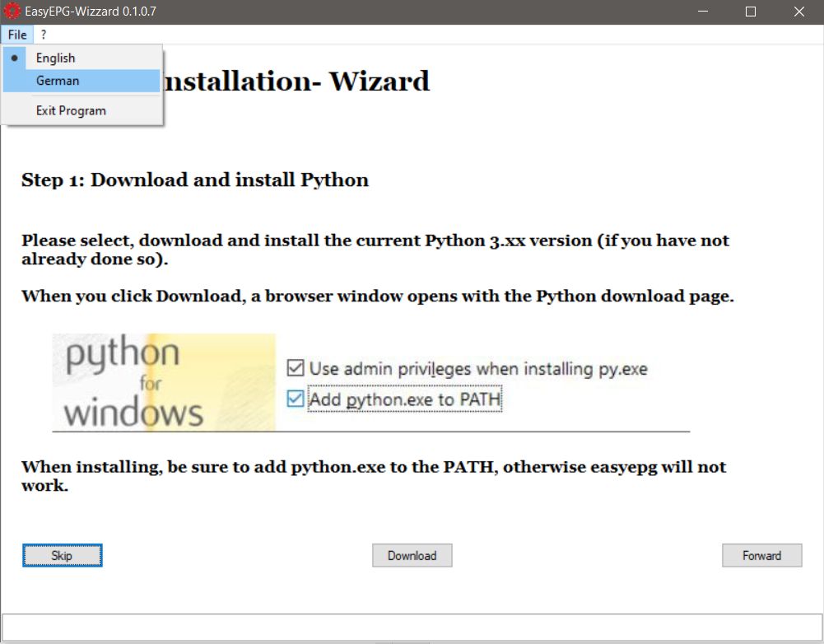Click title bar text 'EasyEPG-Wizzard 0.1.0.7'
The height and width of the screenshot is (644, 824).
coord(91,12)
